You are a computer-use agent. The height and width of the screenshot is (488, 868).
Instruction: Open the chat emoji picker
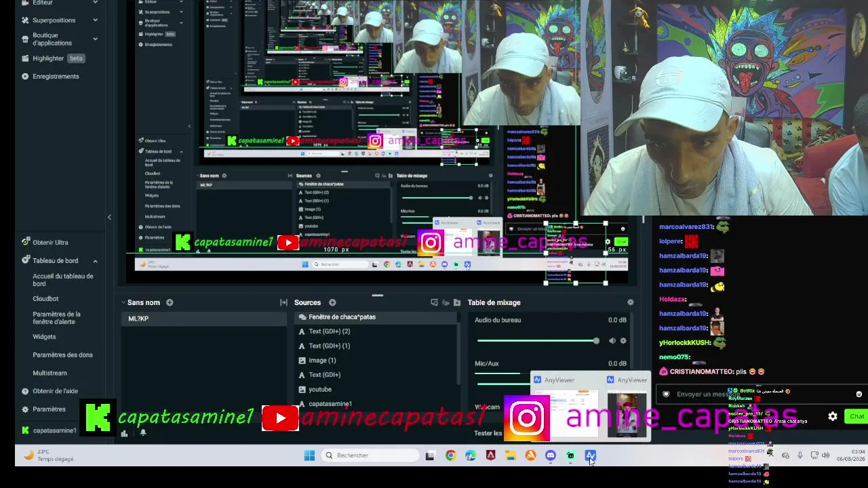pyautogui.click(x=859, y=394)
